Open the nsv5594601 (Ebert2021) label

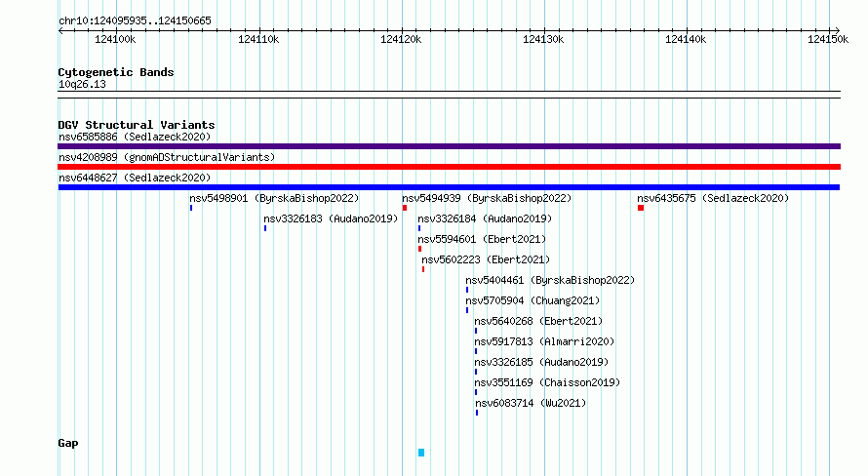click(x=482, y=239)
